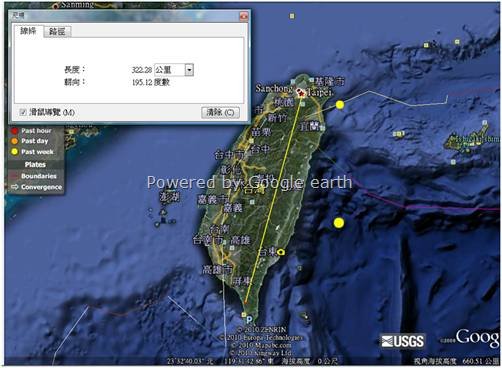This screenshot has height=368, width=502.
Task: Toggle the mouse navigation checkbox in ruler dialog
Action: [x=23, y=112]
